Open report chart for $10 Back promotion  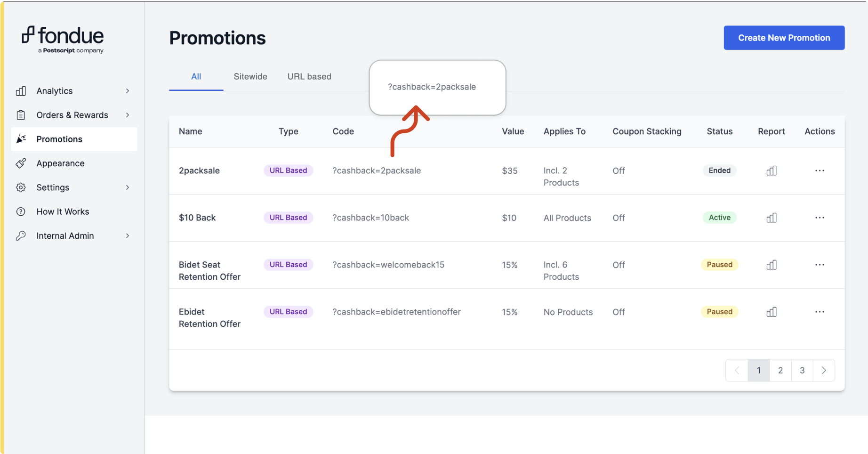[x=771, y=218]
